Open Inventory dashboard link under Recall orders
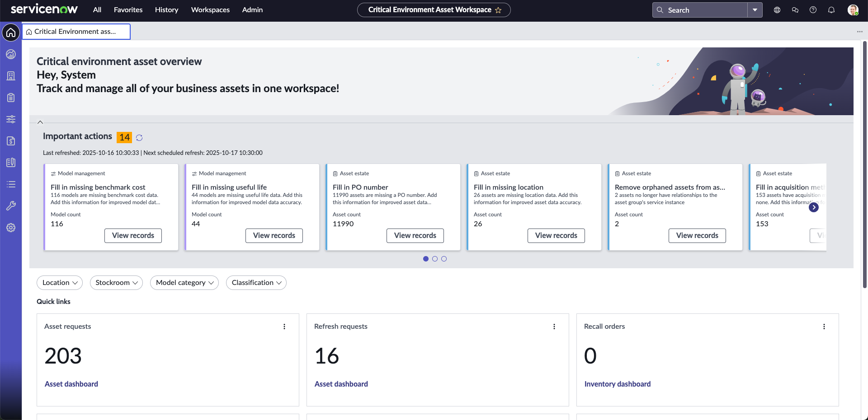This screenshot has width=868, height=420. tap(618, 384)
